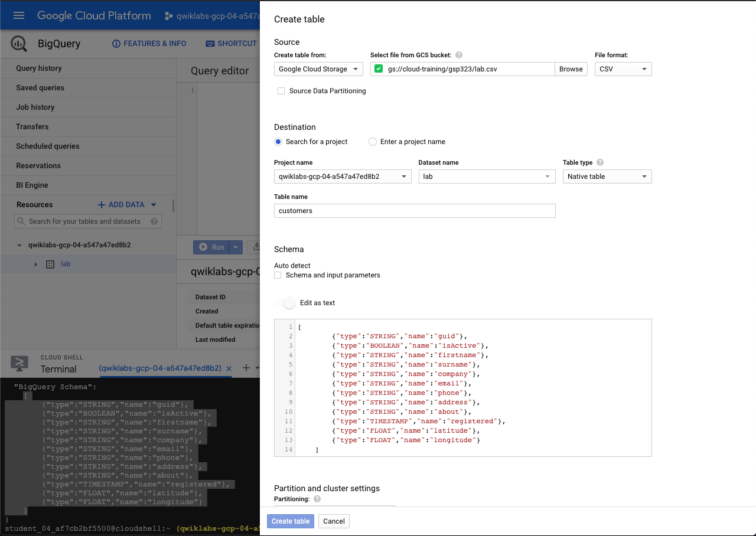
Task: Click the Cloud Shell terminal tab label
Action: point(160,368)
